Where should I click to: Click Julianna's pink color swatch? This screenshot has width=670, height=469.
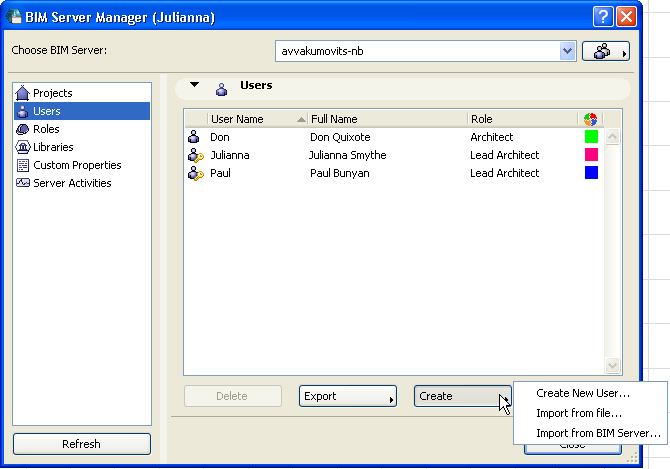[x=591, y=155]
